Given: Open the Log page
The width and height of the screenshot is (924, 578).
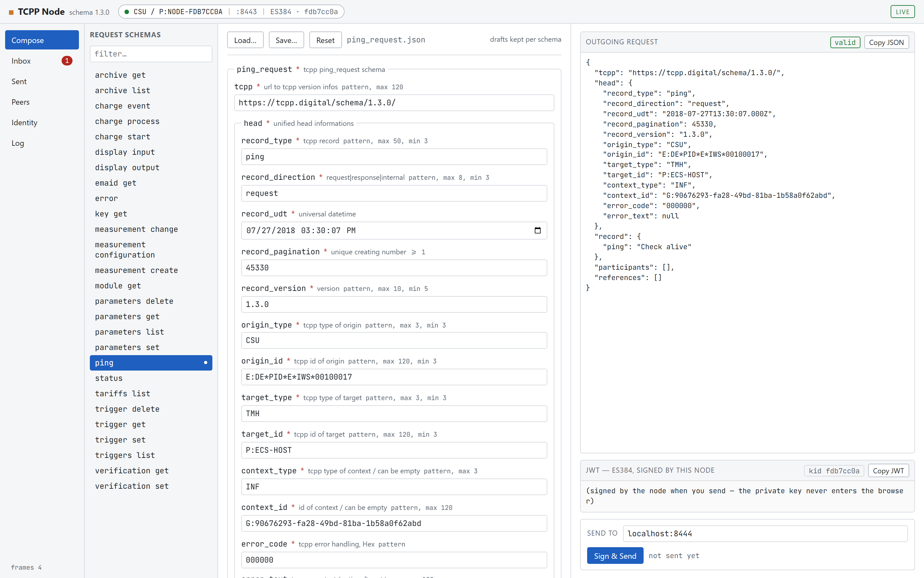Looking at the screenshot, I should click(42, 143).
